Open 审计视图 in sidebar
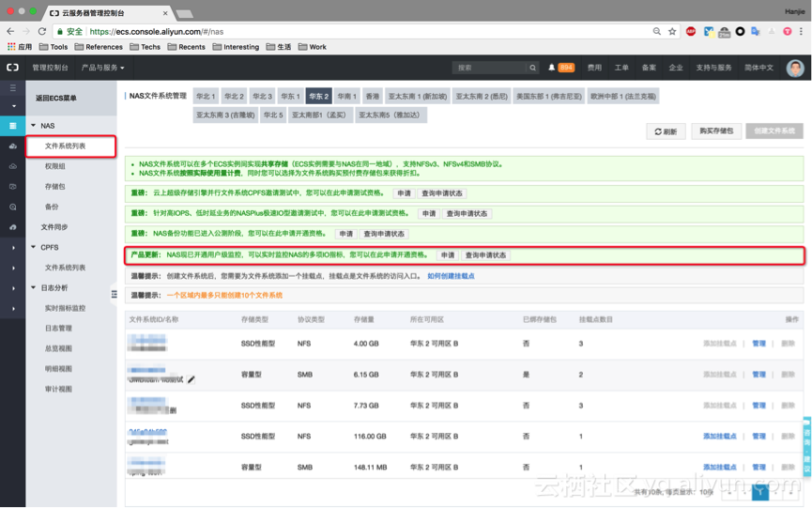This screenshot has width=812, height=508. (x=58, y=389)
